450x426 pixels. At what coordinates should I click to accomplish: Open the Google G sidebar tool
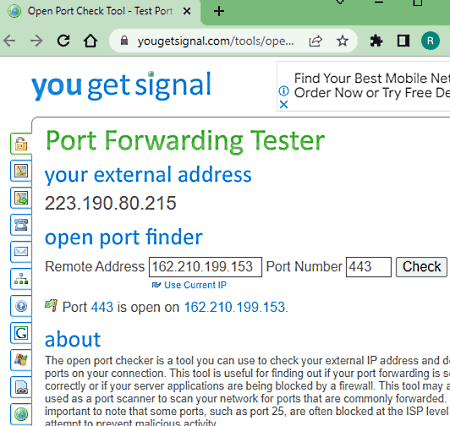[21, 333]
